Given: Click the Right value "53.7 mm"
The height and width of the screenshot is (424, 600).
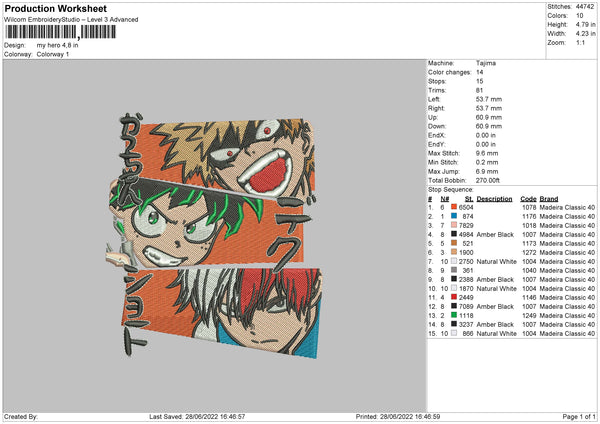Looking at the screenshot, I should 489,108.
